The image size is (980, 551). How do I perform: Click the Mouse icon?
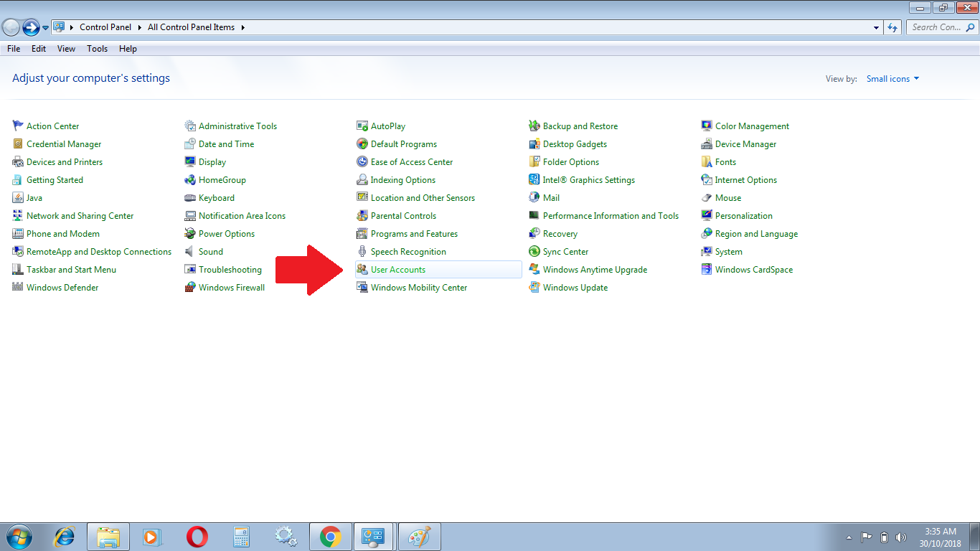tap(707, 197)
